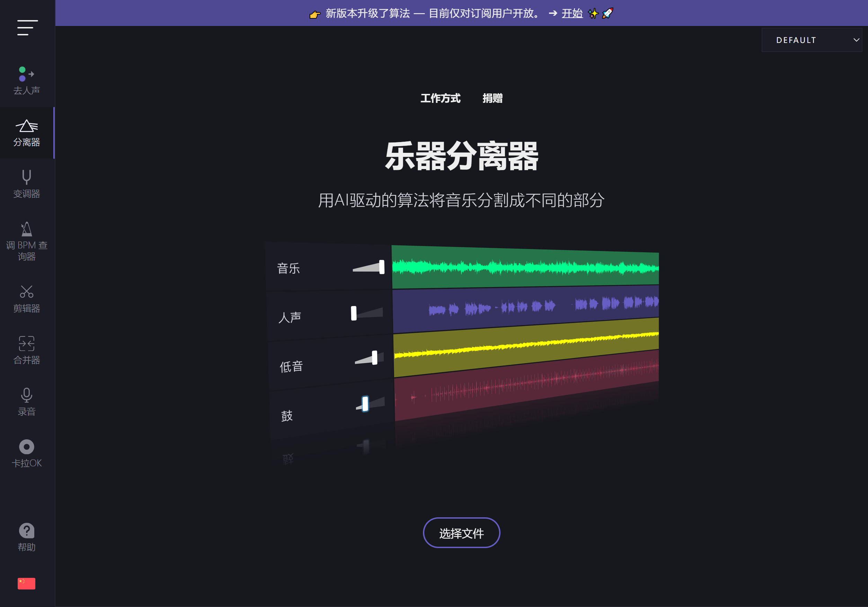Click the 音乐 volume slider

[x=369, y=267]
